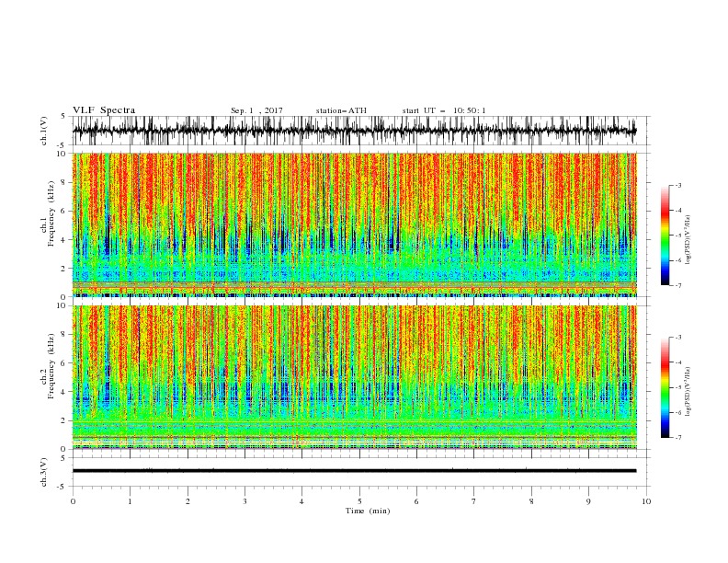This screenshot has height=563, width=728.
Task: Click time axis tick label '3'
Action: pos(245,501)
